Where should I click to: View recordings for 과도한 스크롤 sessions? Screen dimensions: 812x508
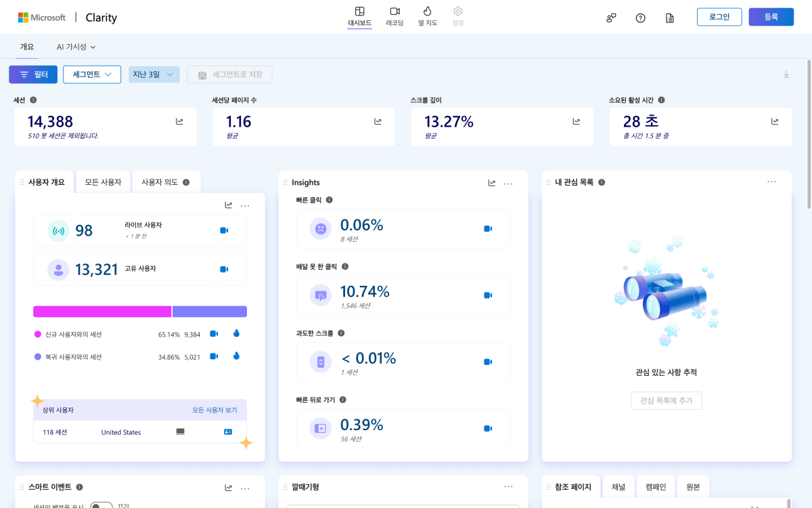pos(488,362)
